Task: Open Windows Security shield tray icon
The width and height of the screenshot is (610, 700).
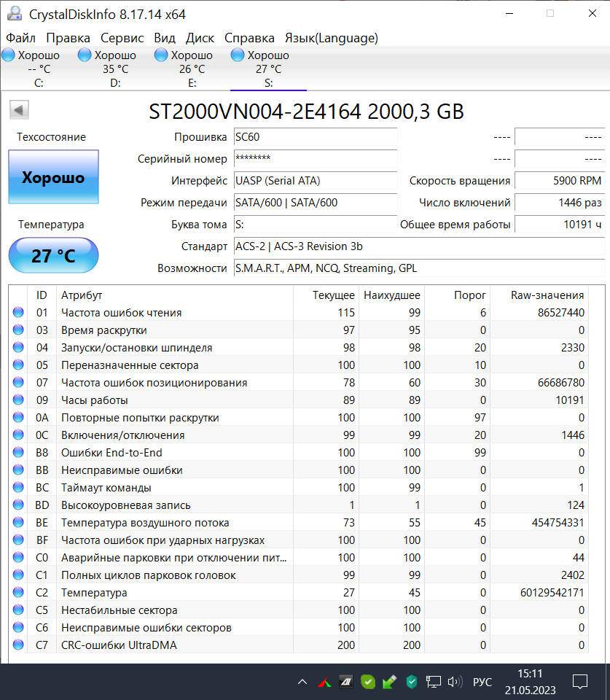Action: point(412,682)
